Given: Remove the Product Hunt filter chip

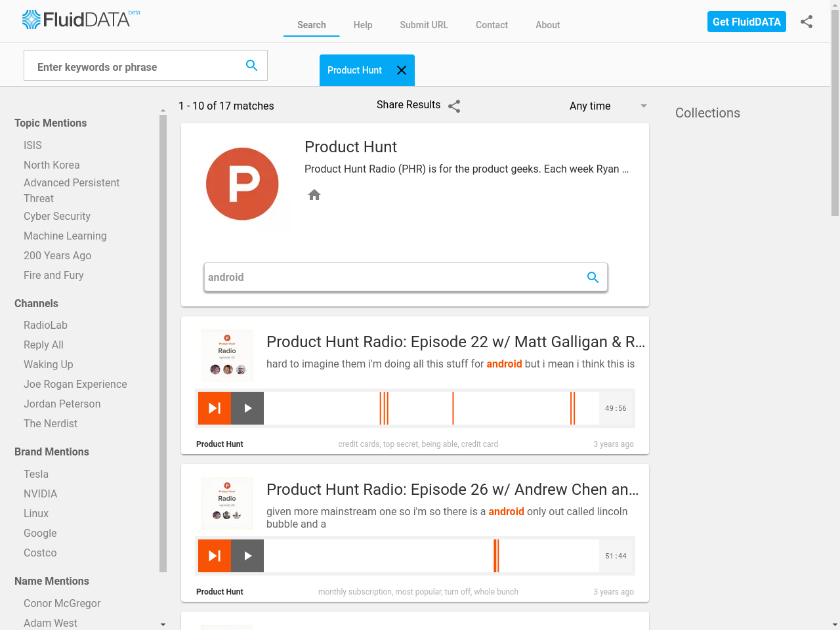Looking at the screenshot, I should pyautogui.click(x=402, y=70).
